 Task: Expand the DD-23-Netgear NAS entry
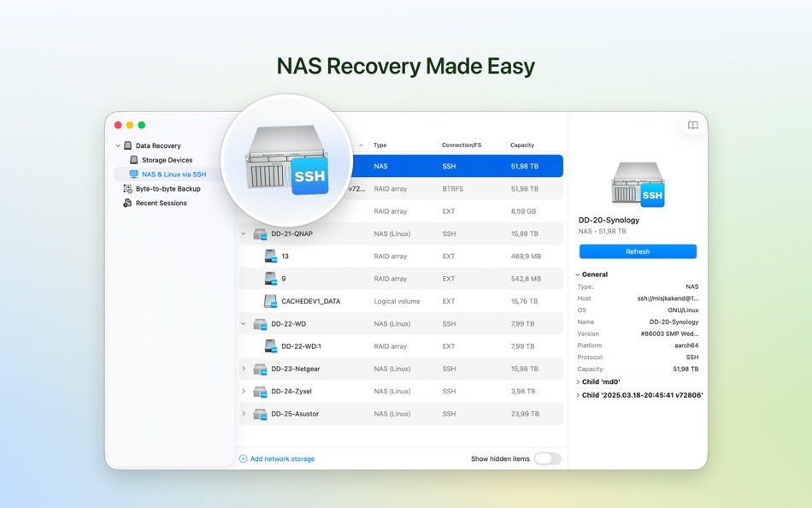coord(244,369)
